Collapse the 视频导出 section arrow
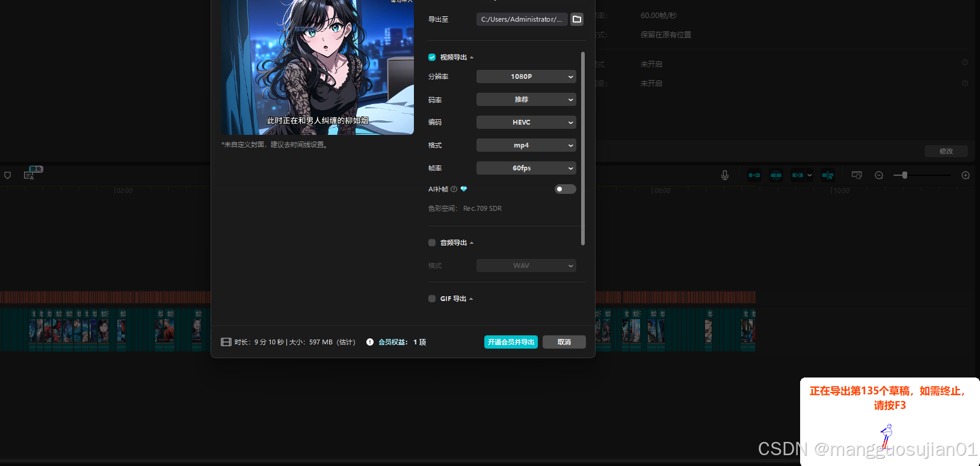 coord(472,58)
